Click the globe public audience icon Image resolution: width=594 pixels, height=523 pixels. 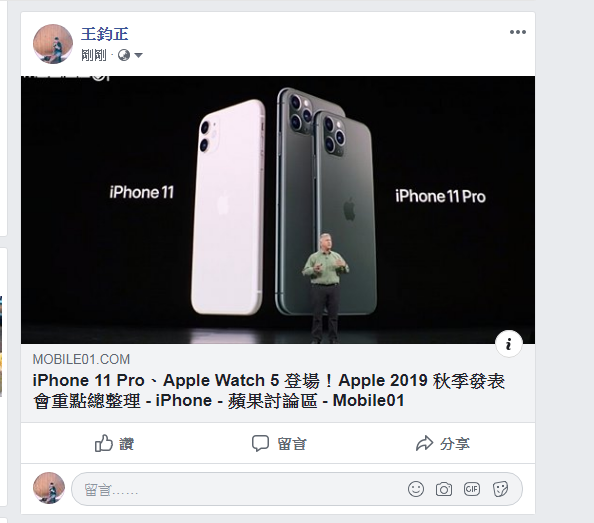click(x=124, y=55)
